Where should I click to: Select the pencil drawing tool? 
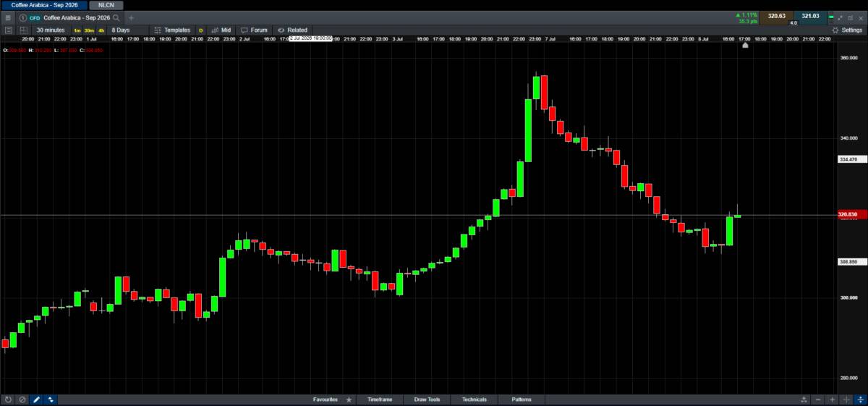(x=36, y=399)
